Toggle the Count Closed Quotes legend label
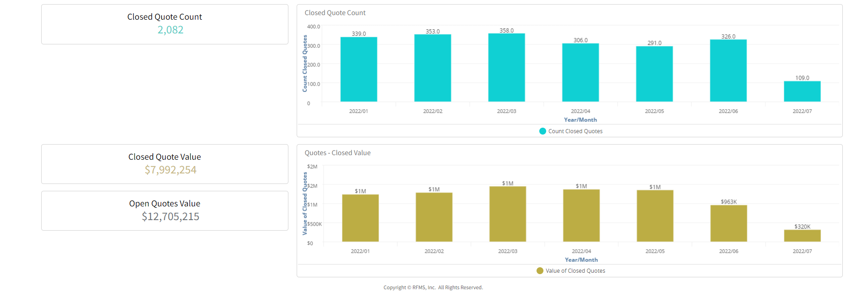 click(x=575, y=131)
